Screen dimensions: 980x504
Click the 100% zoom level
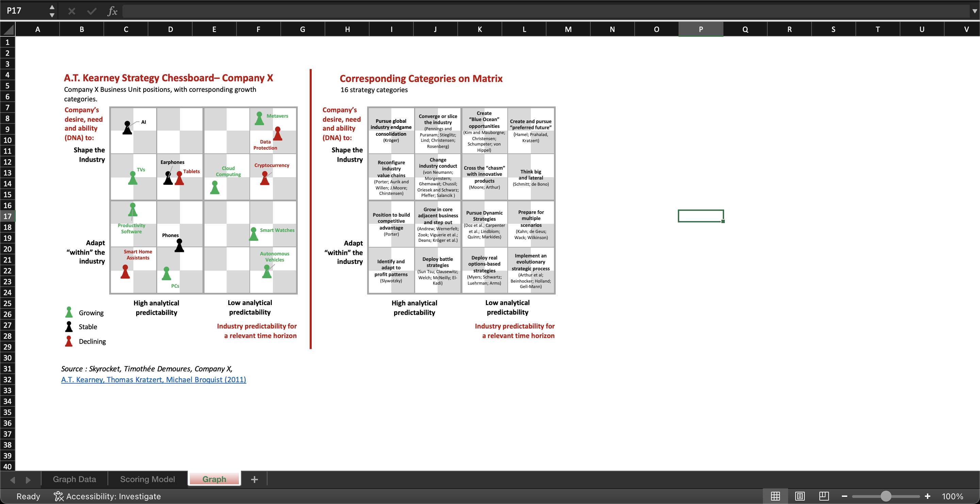coord(952,496)
